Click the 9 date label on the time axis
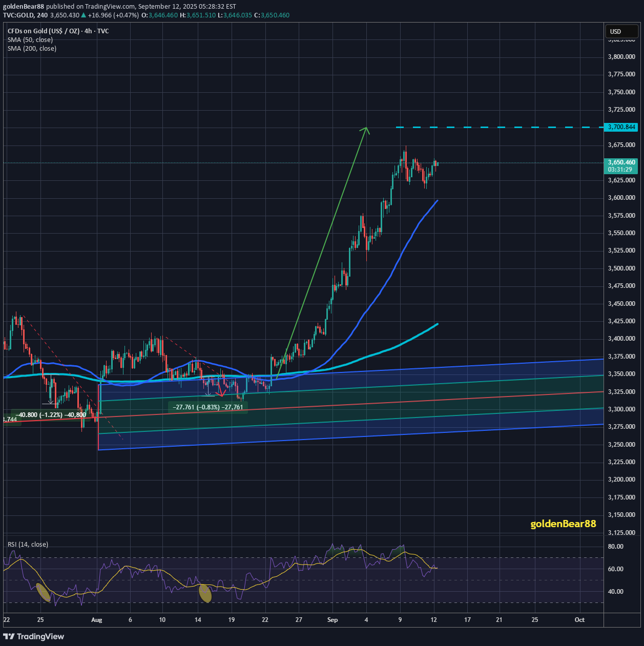Image resolution: width=644 pixels, height=646 pixels. (400, 620)
